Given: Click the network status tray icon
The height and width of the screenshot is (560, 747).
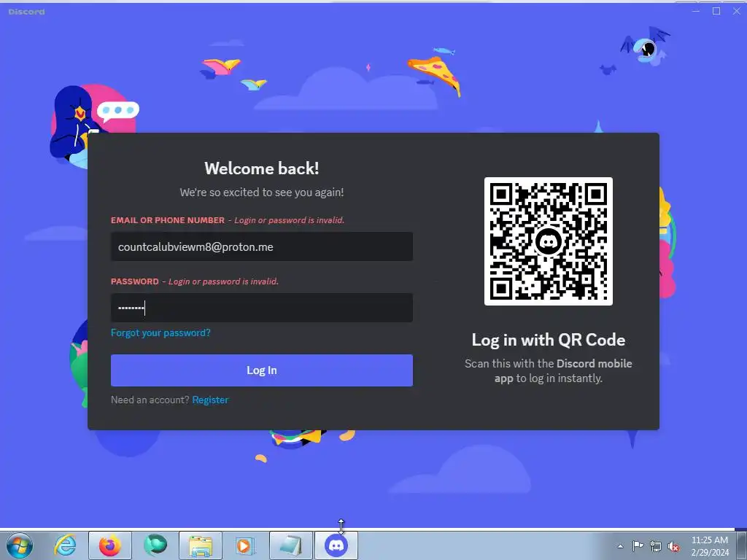Looking at the screenshot, I should [656, 546].
